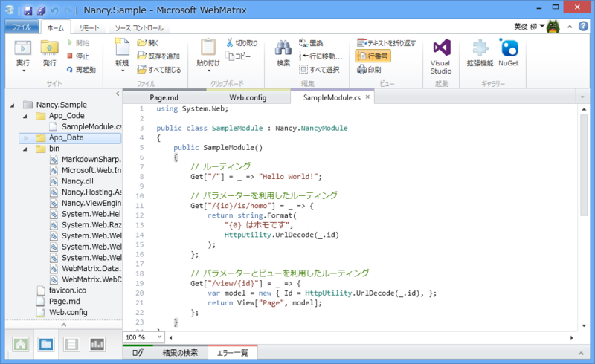Screen dimensions: 595x364
Task: Click vertical scrollbar down arrow
Action: click(584, 325)
